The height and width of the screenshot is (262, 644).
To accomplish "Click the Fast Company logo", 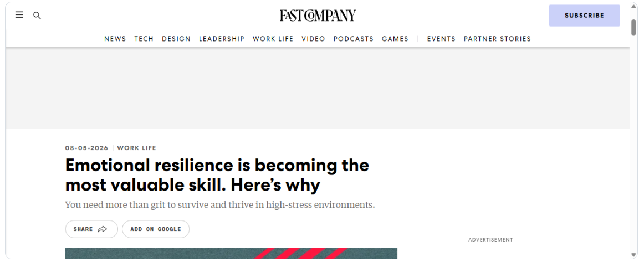I will 318,16.
